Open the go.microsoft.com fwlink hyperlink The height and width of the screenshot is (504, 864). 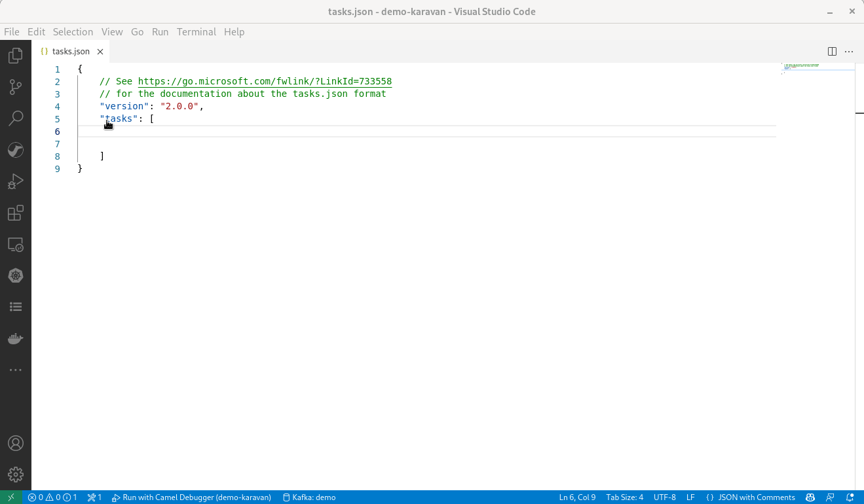pyautogui.click(x=265, y=81)
